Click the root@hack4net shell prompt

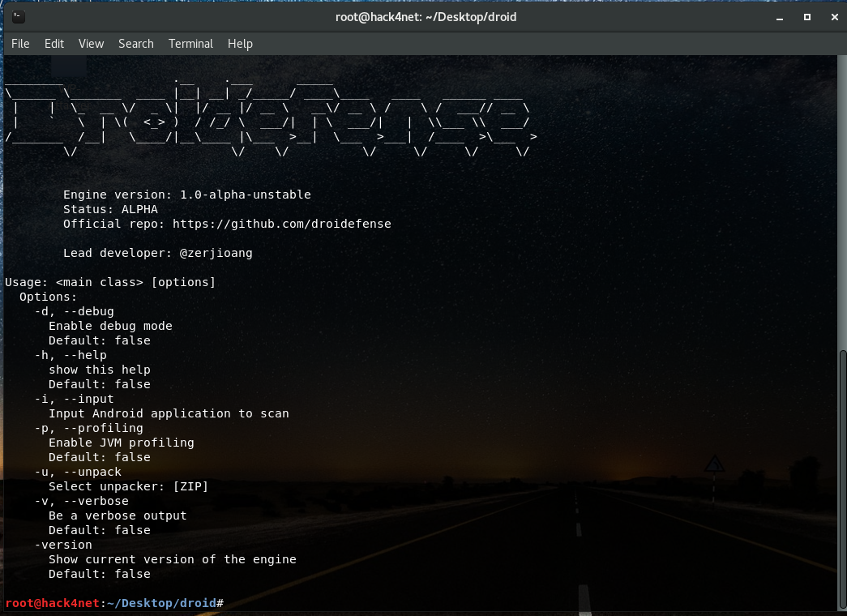(x=53, y=603)
